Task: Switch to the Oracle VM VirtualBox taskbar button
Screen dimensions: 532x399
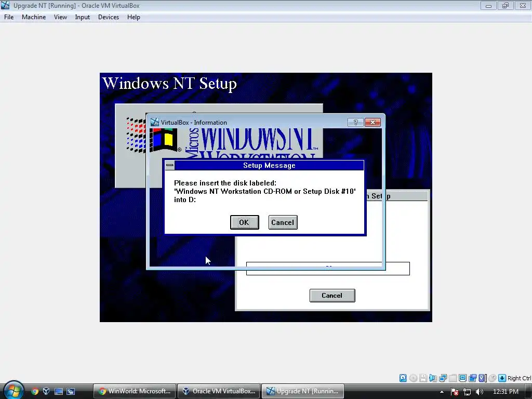Action: coord(219,391)
